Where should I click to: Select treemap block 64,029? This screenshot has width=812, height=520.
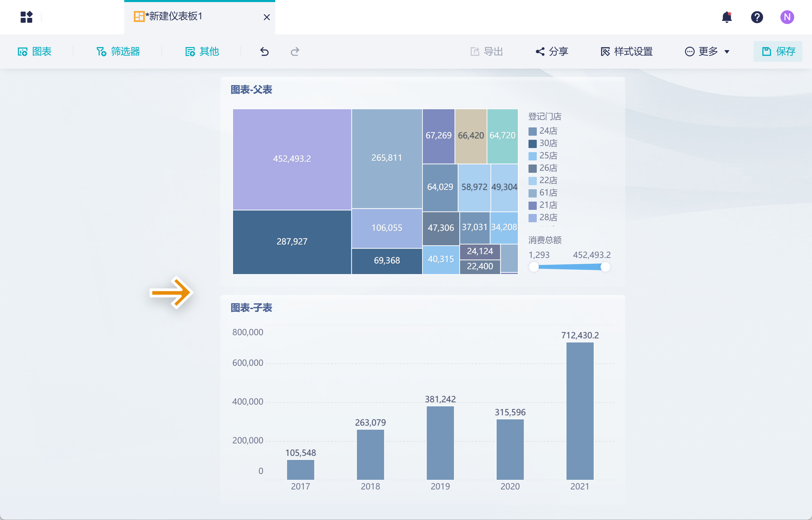click(440, 188)
